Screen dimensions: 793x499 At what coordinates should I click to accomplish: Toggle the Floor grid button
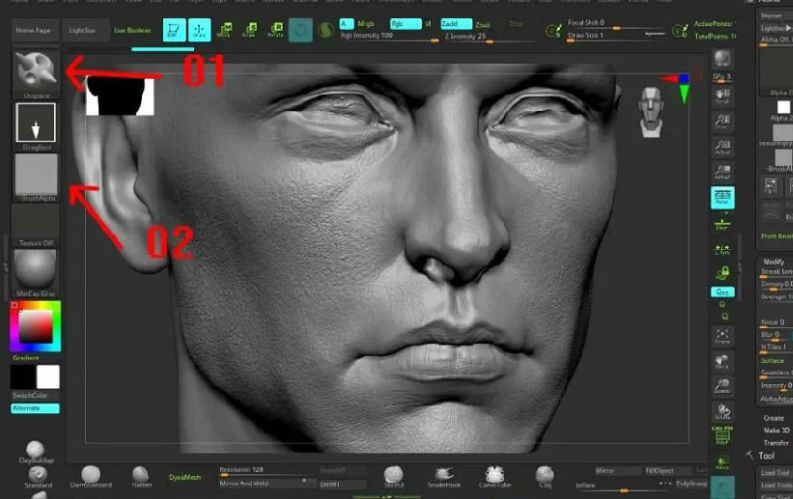pos(722,223)
